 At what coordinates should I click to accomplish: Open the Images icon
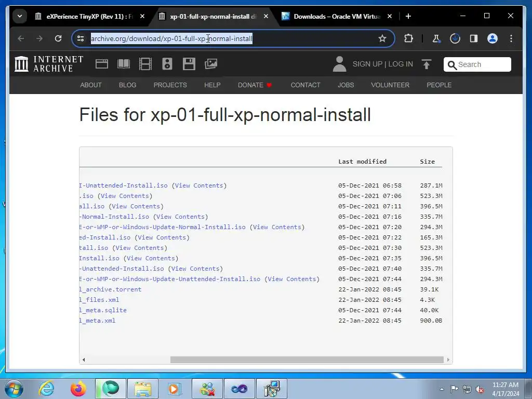point(211,64)
